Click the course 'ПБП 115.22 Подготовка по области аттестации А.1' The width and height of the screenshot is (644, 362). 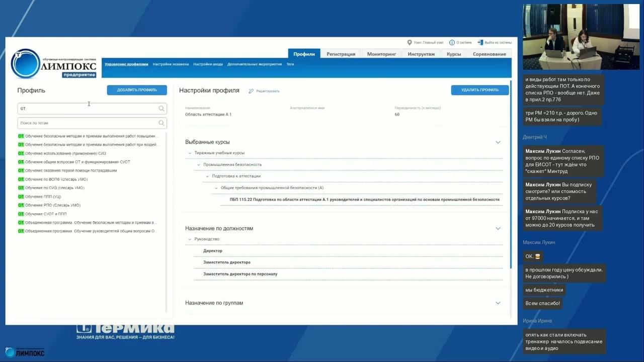point(364,200)
